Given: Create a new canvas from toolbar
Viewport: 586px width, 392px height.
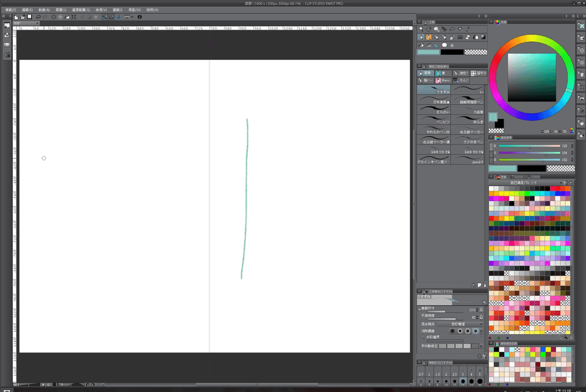Looking at the screenshot, I should tap(16, 17).
